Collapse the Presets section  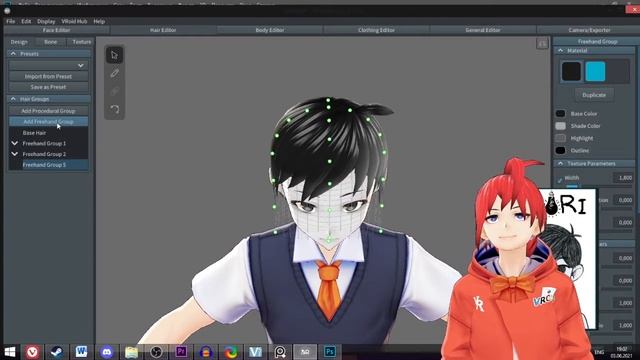(x=13, y=54)
